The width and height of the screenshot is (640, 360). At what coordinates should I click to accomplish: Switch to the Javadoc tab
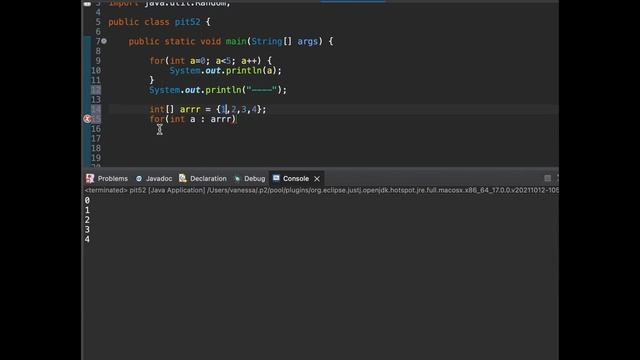pyautogui.click(x=154, y=179)
